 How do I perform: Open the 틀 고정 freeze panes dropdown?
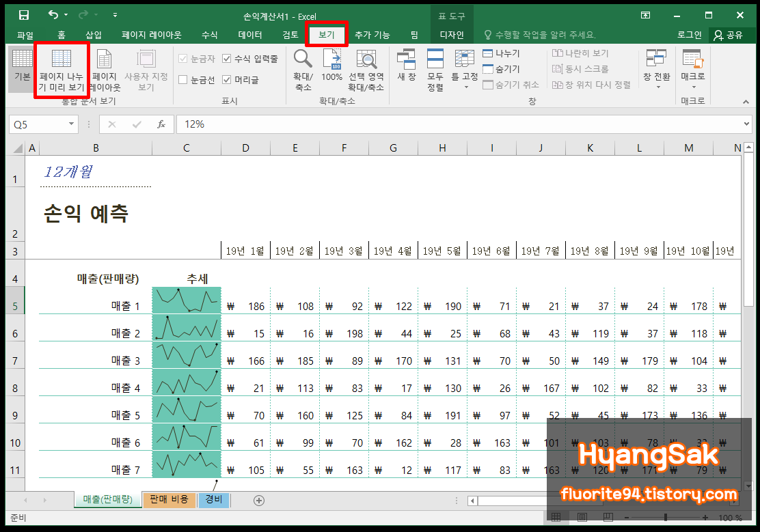pyautogui.click(x=464, y=69)
